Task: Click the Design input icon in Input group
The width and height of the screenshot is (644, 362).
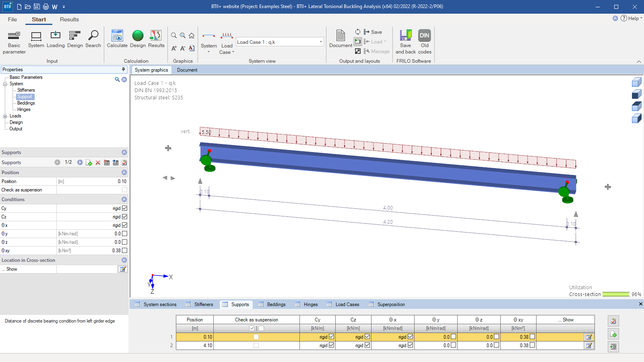Action: (x=75, y=39)
